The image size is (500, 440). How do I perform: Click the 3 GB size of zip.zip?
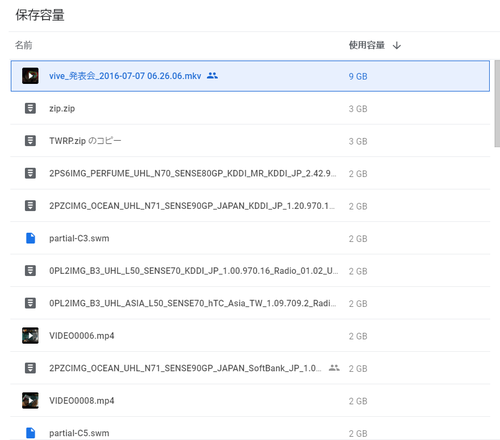(x=358, y=109)
